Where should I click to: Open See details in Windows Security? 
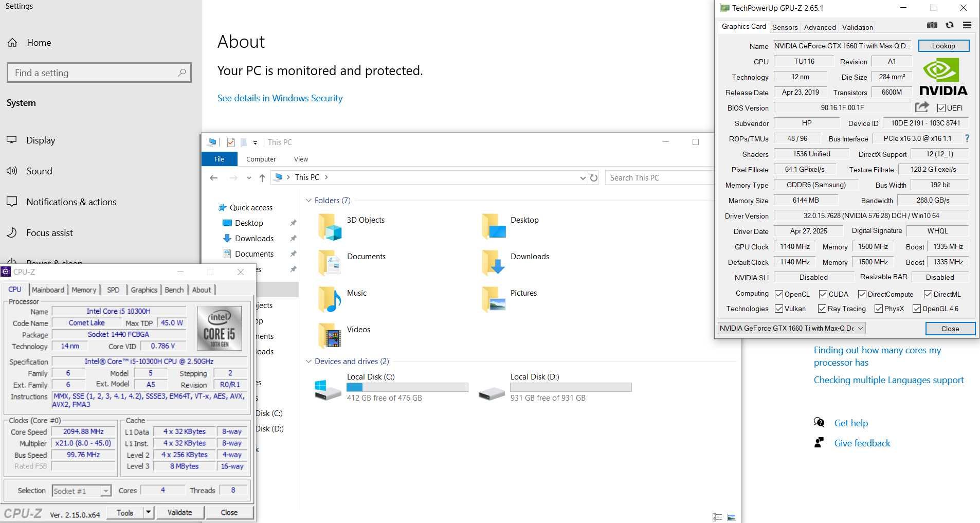coord(280,98)
